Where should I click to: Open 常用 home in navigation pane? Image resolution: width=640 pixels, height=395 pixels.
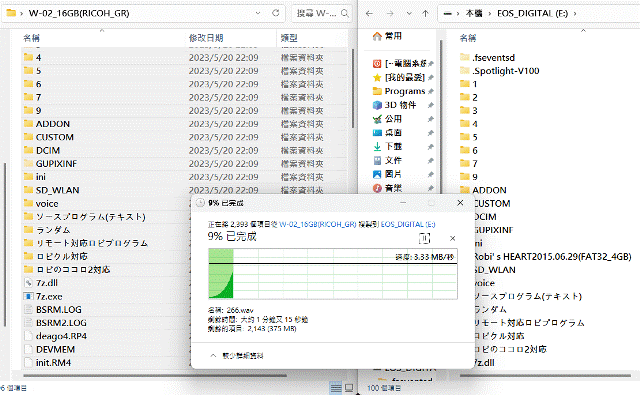pyautogui.click(x=387, y=36)
